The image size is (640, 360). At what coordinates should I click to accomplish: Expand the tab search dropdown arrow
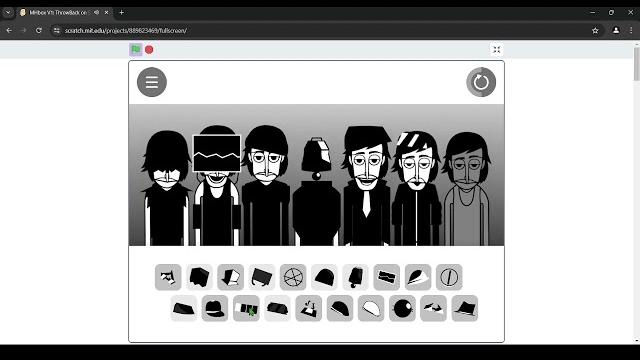click(x=8, y=13)
